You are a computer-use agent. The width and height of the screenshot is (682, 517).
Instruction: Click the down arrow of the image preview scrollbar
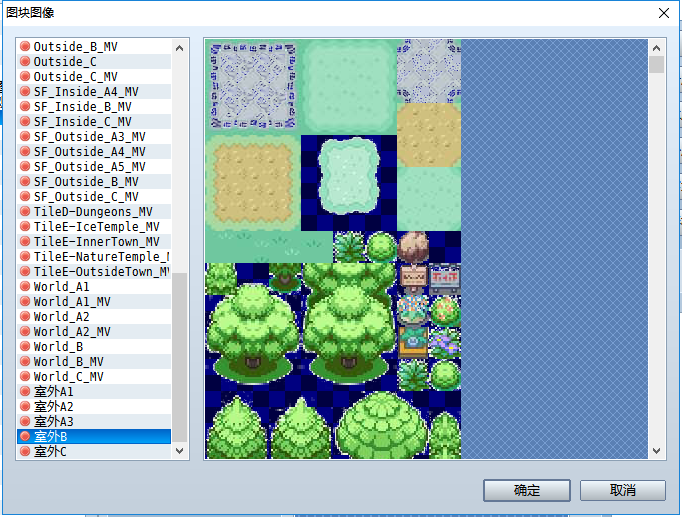point(657,451)
